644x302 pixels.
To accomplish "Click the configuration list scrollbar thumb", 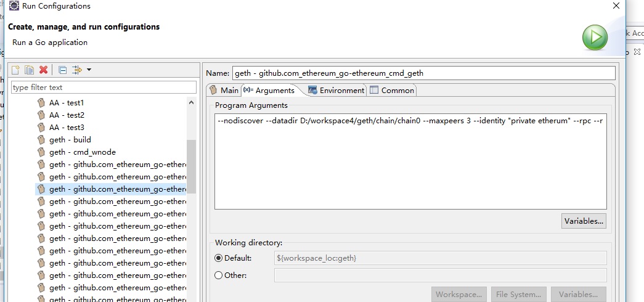I will 191,166.
